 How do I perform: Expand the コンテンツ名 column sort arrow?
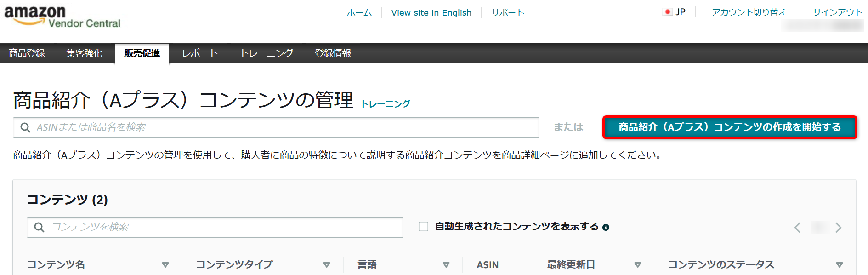click(165, 265)
